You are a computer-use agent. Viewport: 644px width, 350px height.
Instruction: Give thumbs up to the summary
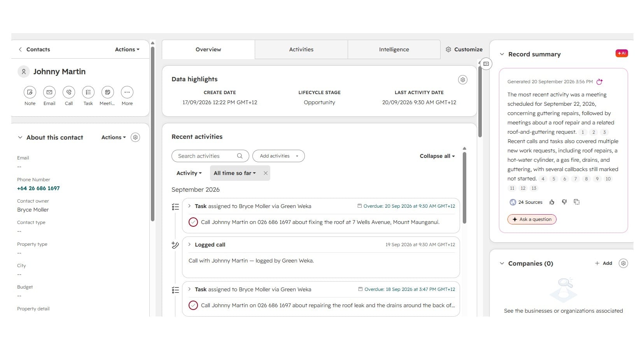(552, 202)
